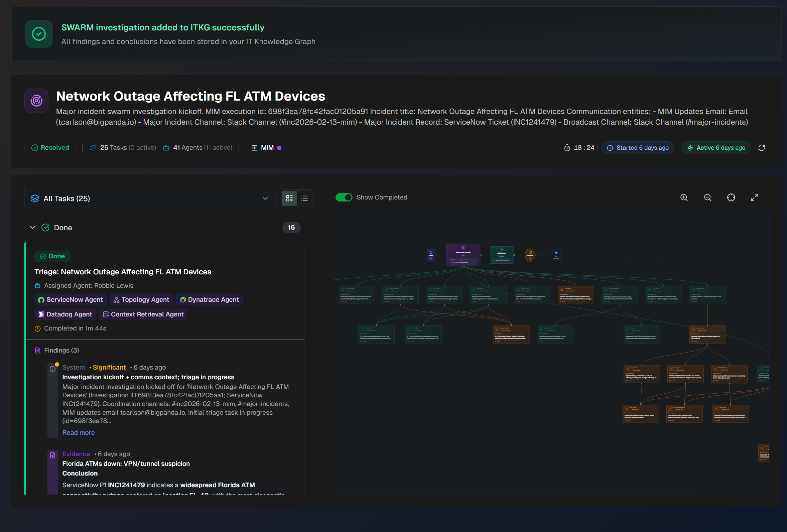787x532 pixels.
Task: Select the ServiceNow Agent tag
Action: pyautogui.click(x=71, y=300)
